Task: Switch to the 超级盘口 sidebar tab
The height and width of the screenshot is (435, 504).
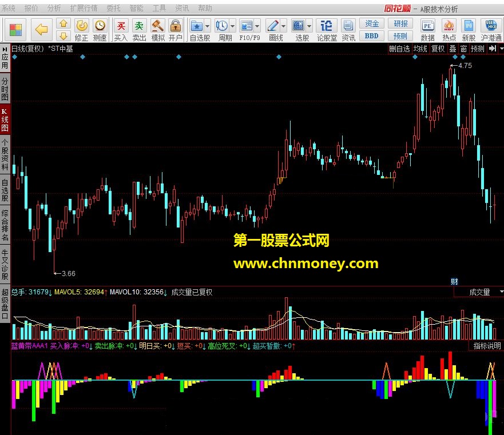Action: [5, 304]
